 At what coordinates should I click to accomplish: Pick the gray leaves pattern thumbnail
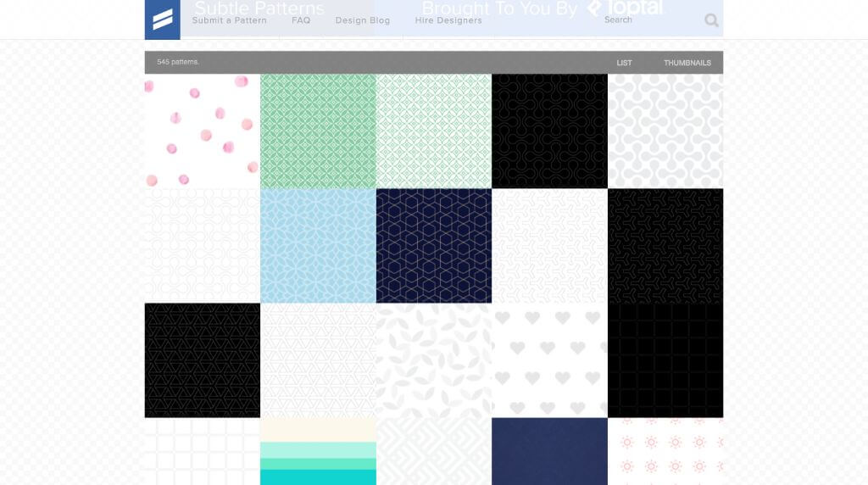tap(434, 360)
